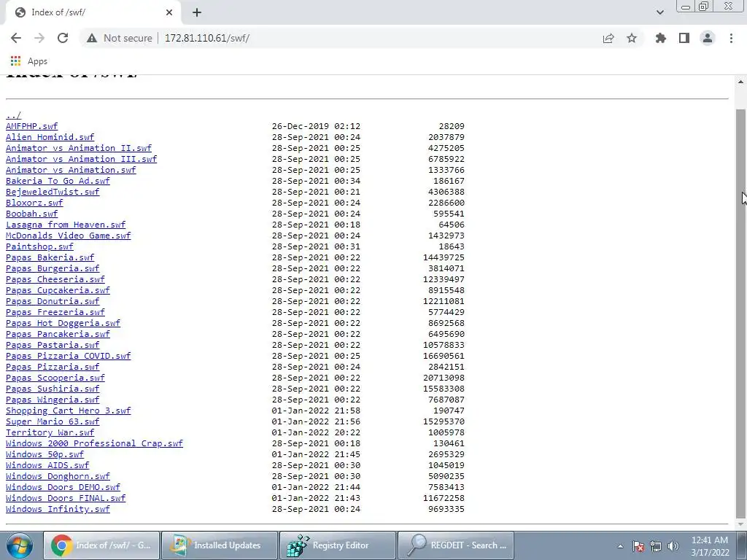Open McDonalds Video Game.swf link
747x560 pixels.
click(68, 236)
